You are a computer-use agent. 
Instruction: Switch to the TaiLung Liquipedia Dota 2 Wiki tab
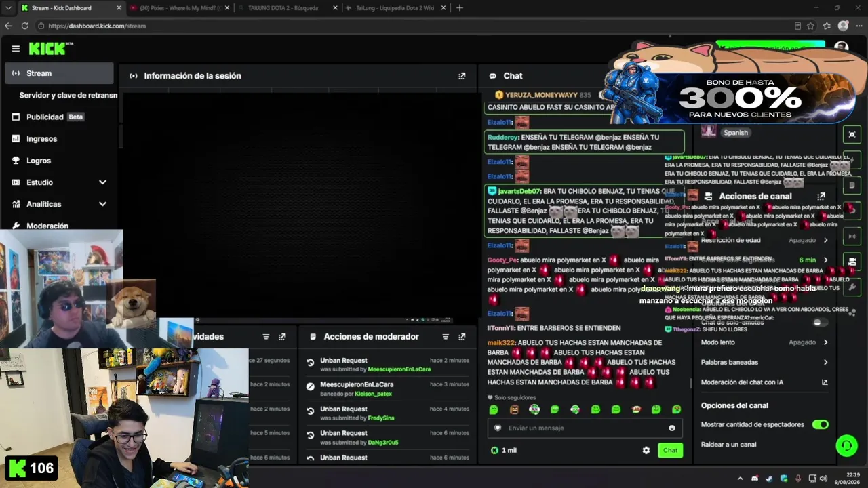click(x=395, y=8)
